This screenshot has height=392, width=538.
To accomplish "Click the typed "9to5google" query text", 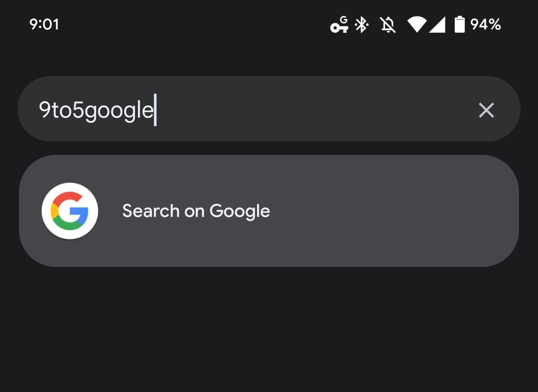I will pyautogui.click(x=96, y=110).
